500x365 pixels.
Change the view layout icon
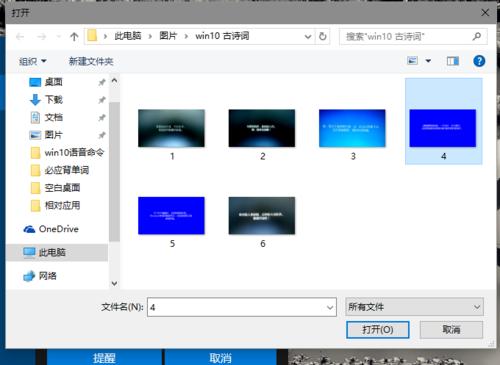pos(412,61)
